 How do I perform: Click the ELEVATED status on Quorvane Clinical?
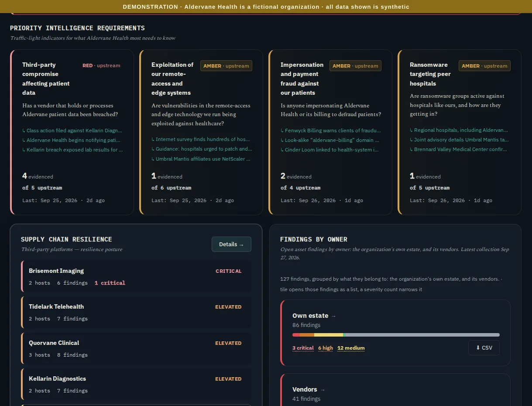(228, 343)
